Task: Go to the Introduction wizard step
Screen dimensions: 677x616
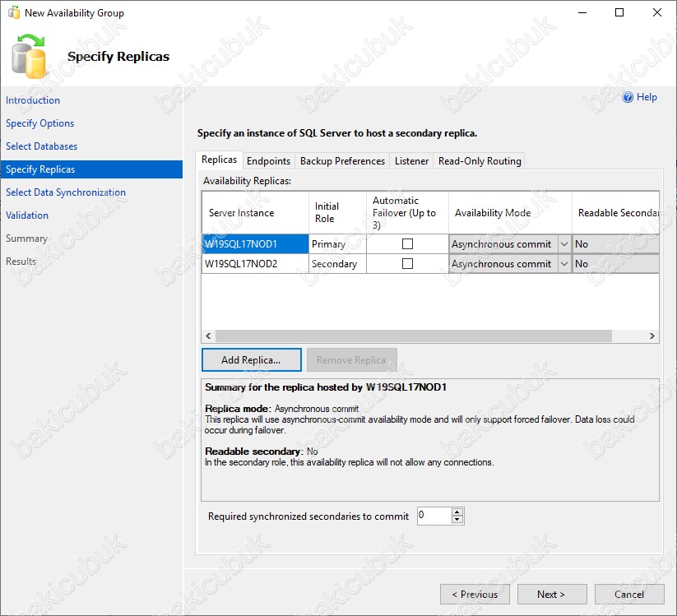Action: (x=33, y=100)
